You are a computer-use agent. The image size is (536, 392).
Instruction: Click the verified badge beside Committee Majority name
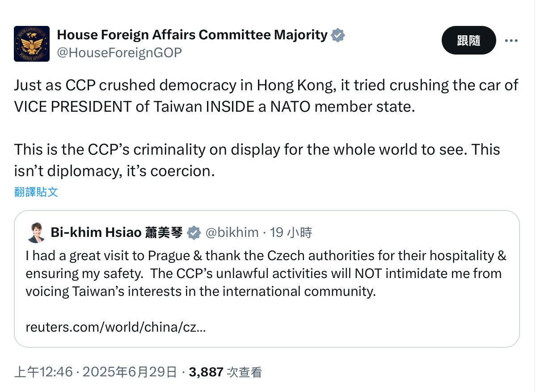click(x=338, y=35)
